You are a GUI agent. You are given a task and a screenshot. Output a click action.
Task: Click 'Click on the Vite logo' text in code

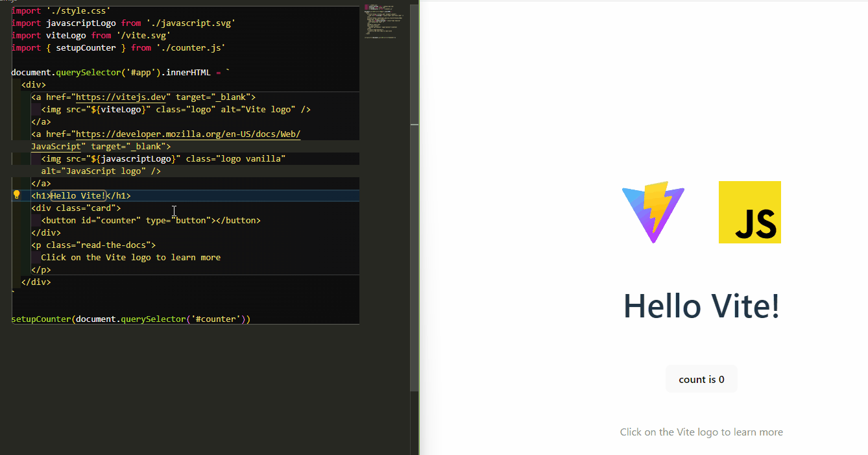click(95, 257)
